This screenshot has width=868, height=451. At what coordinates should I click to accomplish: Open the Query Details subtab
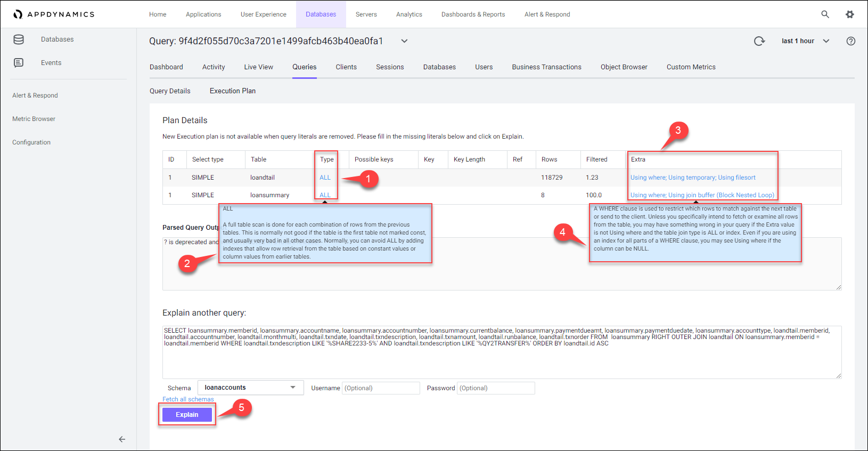[x=170, y=91]
